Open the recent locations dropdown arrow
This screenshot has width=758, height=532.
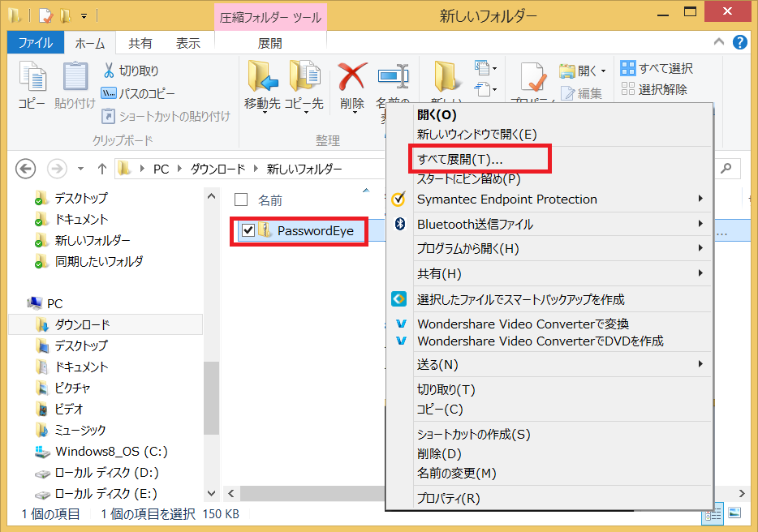(x=80, y=169)
